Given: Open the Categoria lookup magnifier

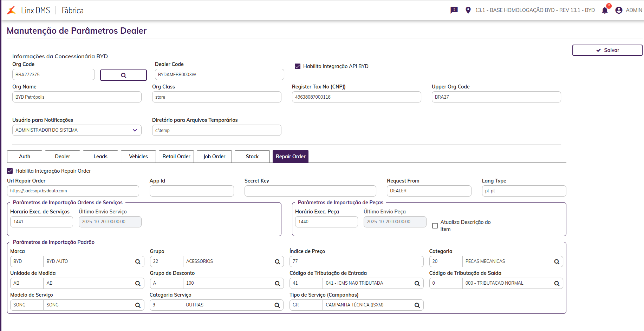Looking at the screenshot, I should [x=557, y=262].
